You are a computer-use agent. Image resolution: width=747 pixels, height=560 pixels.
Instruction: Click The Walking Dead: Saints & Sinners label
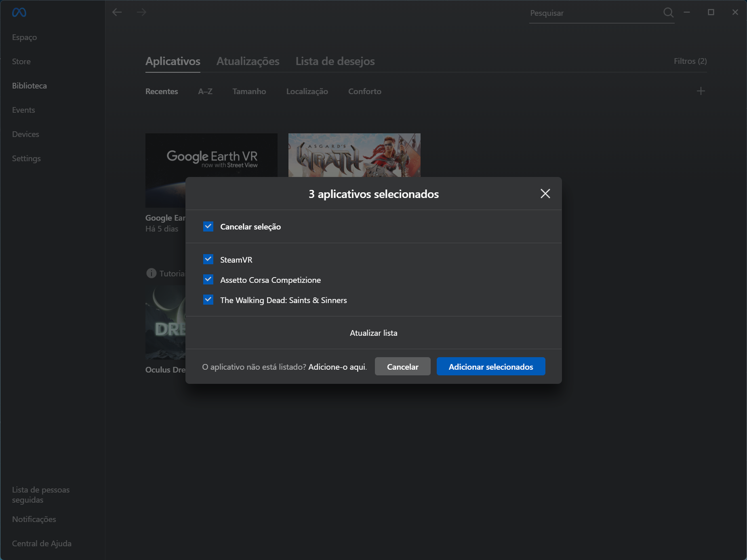click(x=284, y=300)
